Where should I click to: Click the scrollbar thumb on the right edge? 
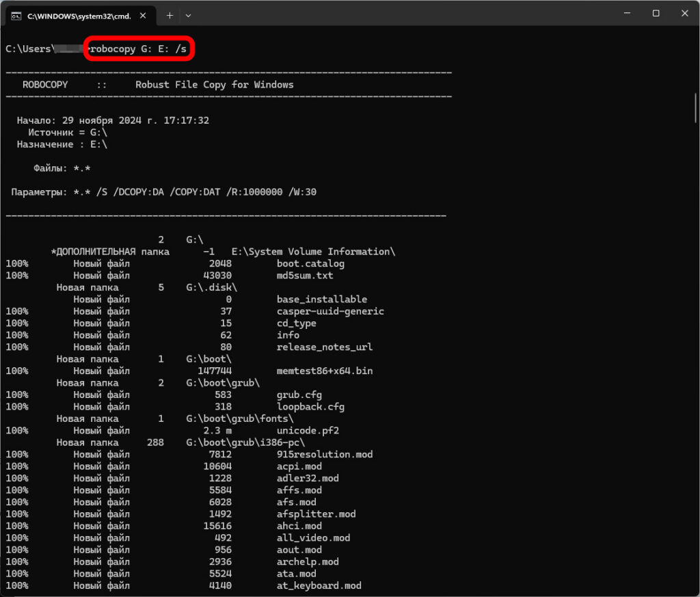coord(694,108)
